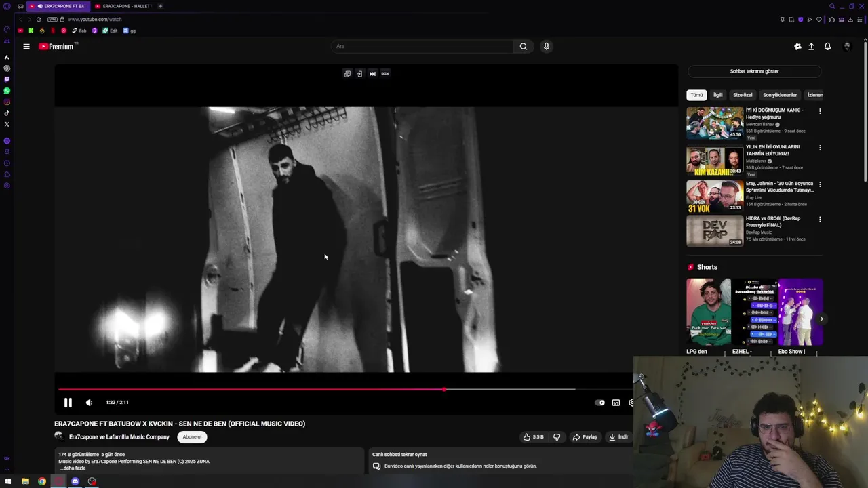Click 'Canlı sohbeti tekrar oynat' text
This screenshot has height=488, width=868.
(x=399, y=455)
